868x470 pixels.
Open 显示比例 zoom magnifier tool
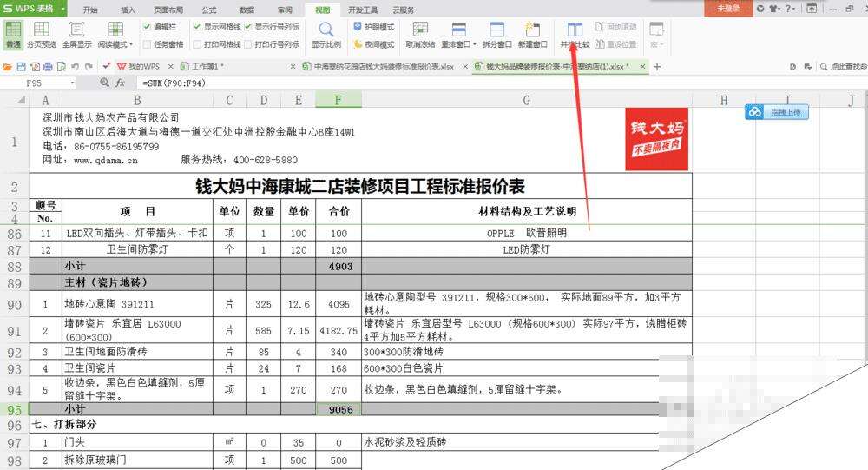[326, 35]
